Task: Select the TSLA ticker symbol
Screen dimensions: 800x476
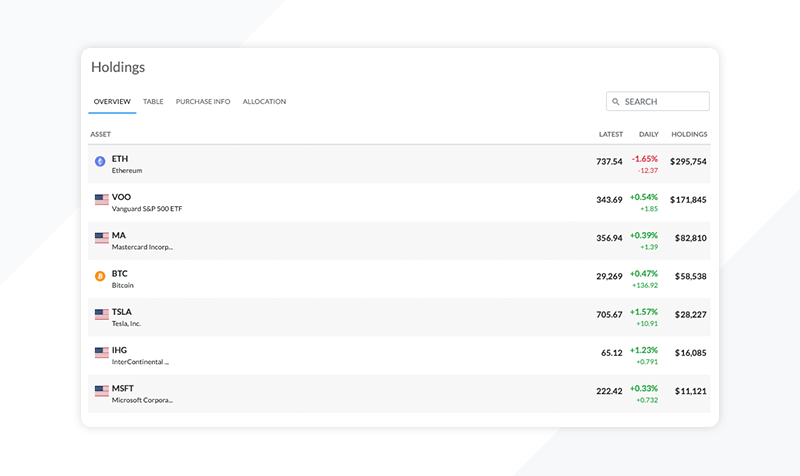Action: [122, 312]
